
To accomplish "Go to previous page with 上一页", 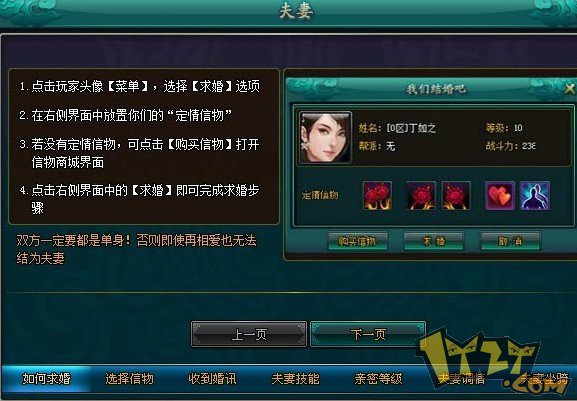I will (x=249, y=334).
